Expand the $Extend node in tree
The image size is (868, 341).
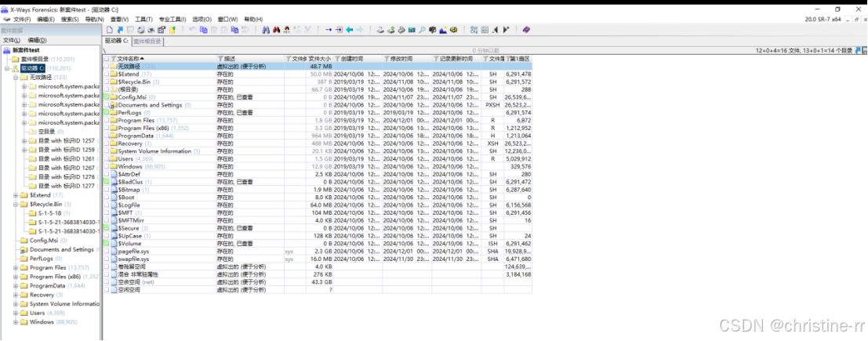[16, 195]
